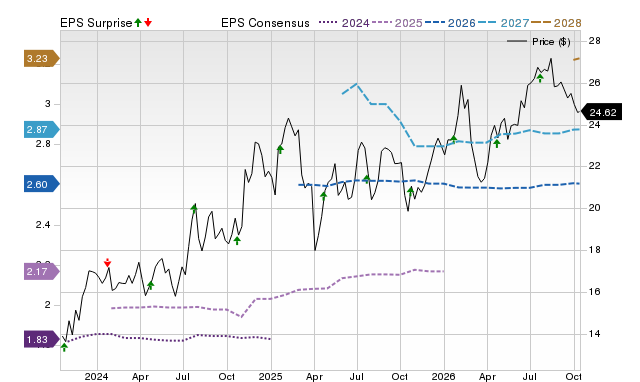Click the 2024 x-axis label

[96, 376]
